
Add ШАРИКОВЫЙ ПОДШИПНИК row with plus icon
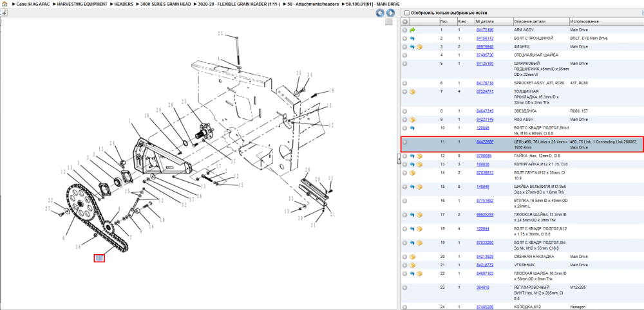click(x=405, y=64)
